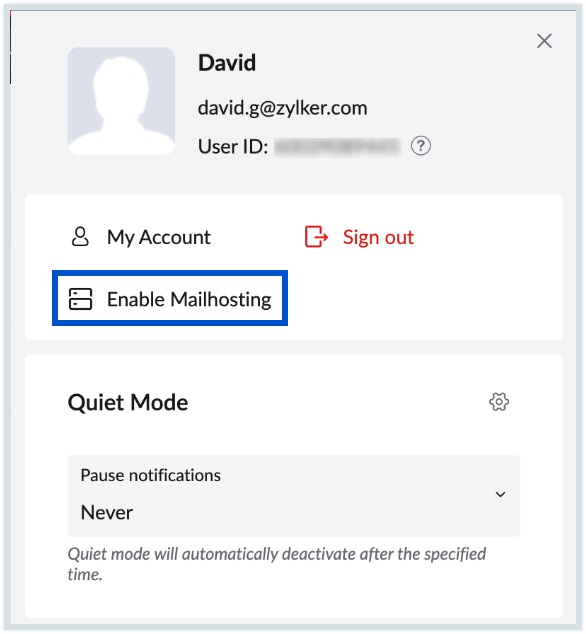Image resolution: width=586 pixels, height=634 pixels.
Task: Click Sign out link
Action: 378,237
